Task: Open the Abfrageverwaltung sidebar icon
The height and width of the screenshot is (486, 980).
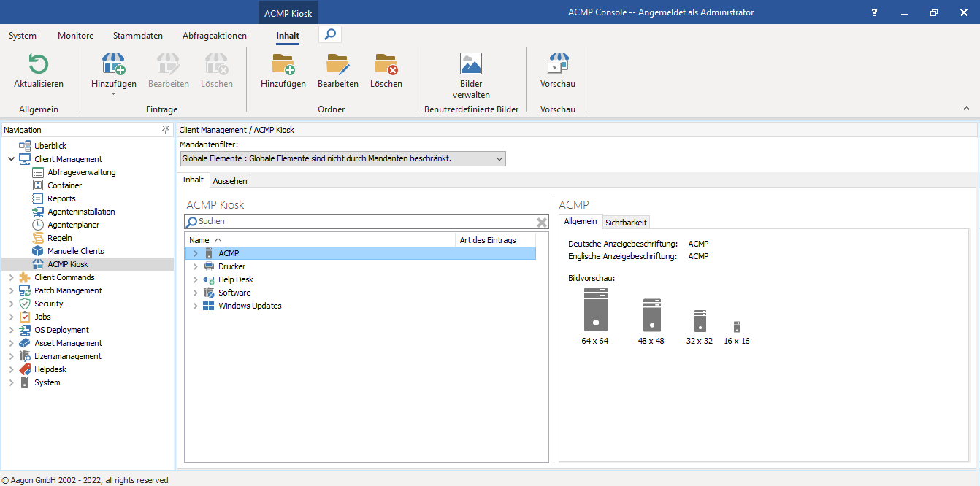Action: click(37, 171)
